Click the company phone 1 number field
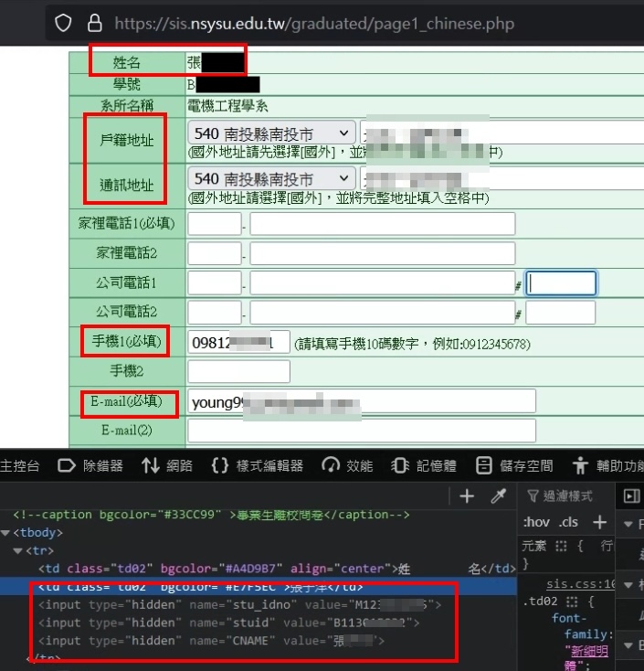The image size is (644, 671). tap(383, 282)
